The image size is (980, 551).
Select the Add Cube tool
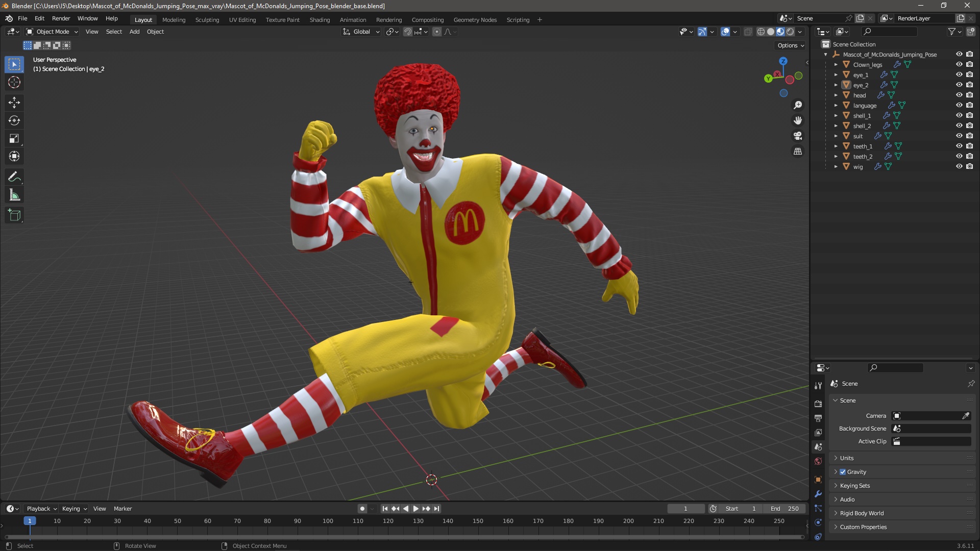14,215
